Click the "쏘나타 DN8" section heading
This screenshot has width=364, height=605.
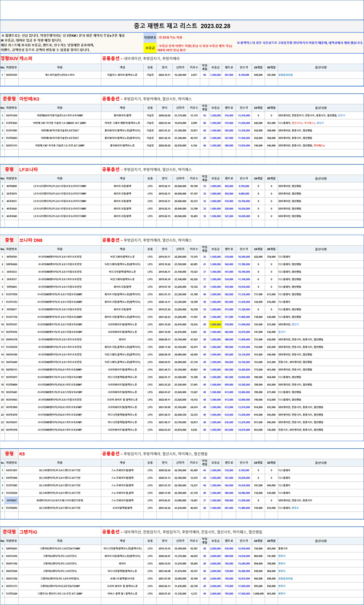pyautogui.click(x=31, y=240)
